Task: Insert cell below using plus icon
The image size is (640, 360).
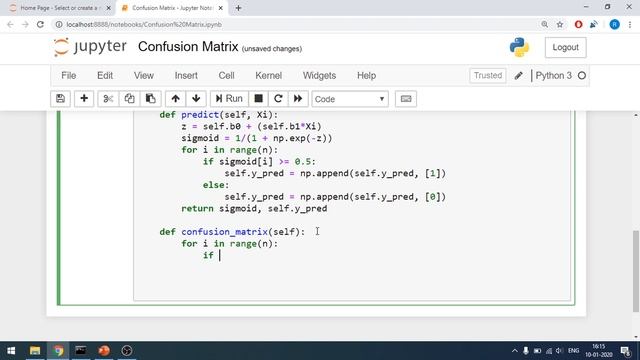Action: tap(84, 99)
